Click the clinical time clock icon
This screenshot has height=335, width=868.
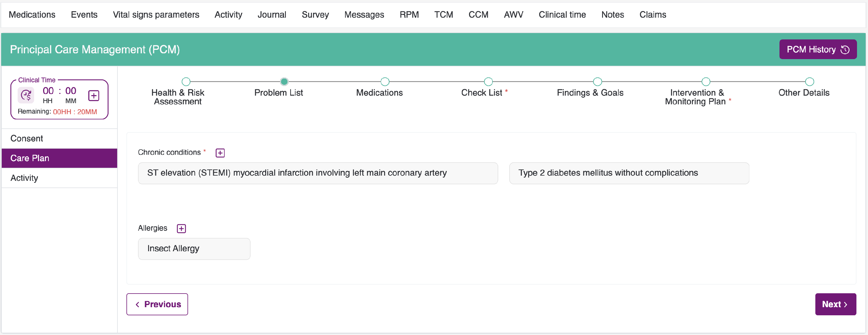click(26, 95)
